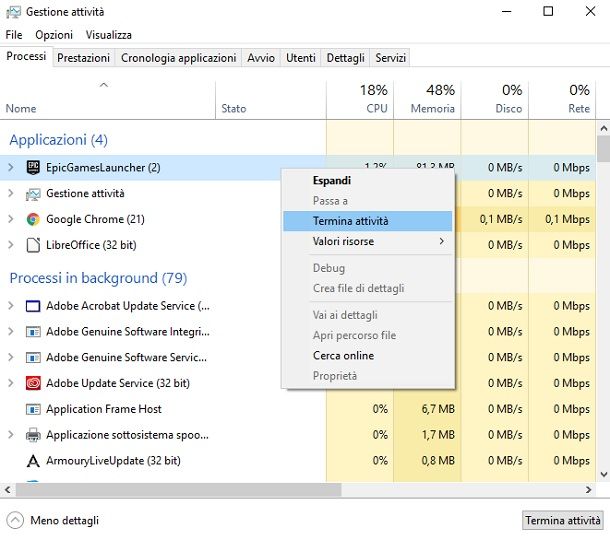The height and width of the screenshot is (540, 610).
Task: Click the 1,7 MB memory value
Action: tap(438, 435)
